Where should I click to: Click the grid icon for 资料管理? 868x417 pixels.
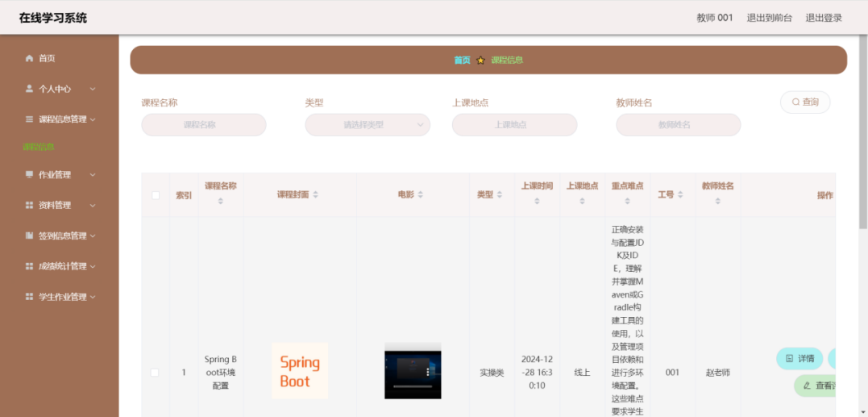click(29, 205)
